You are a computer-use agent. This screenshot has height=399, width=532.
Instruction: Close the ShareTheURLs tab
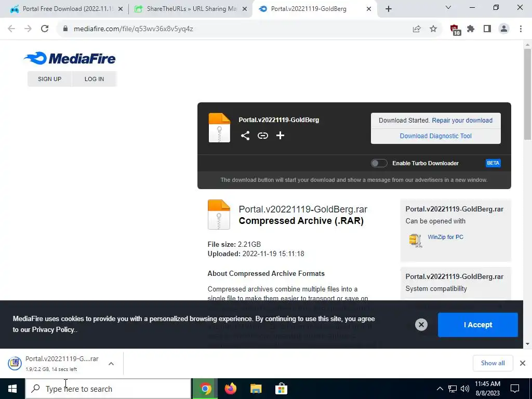tap(245, 9)
